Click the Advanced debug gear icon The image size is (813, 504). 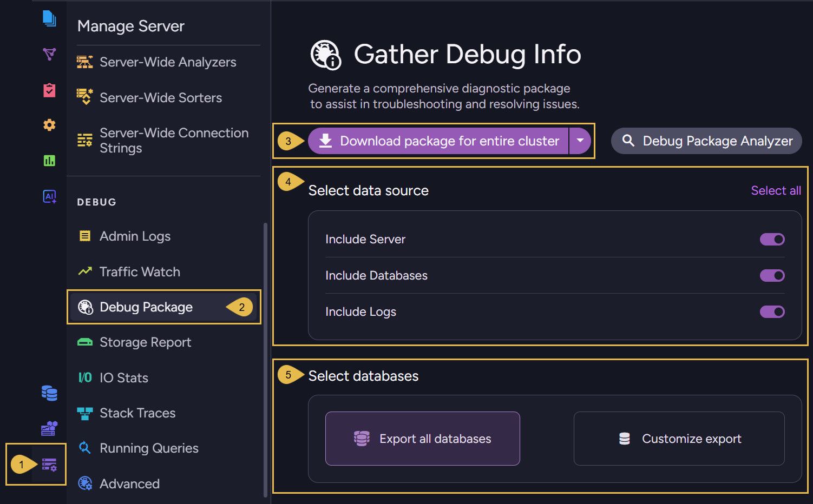[85, 483]
